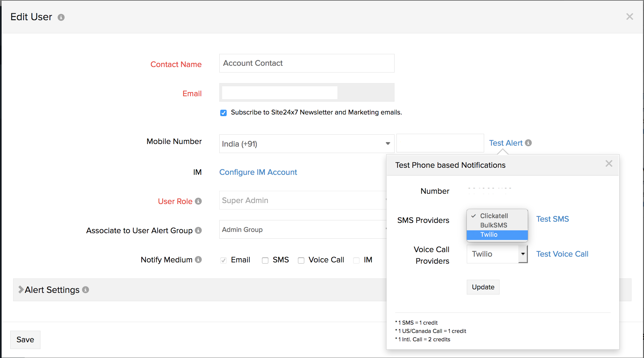Click the Update button
644x358 pixels.
483,287
